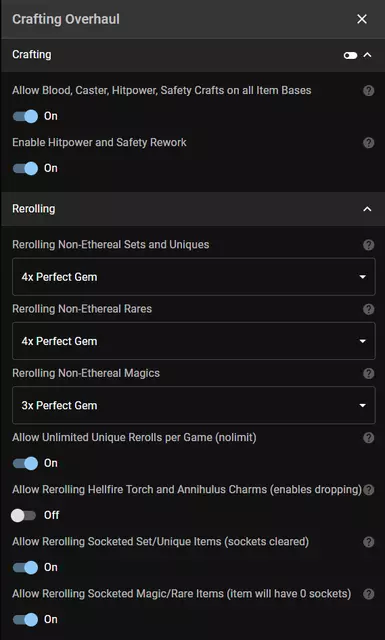The image size is (385, 640).
Task: Switch off Rerolling Socketed Set/Unique Items
Action: (x=25, y=567)
